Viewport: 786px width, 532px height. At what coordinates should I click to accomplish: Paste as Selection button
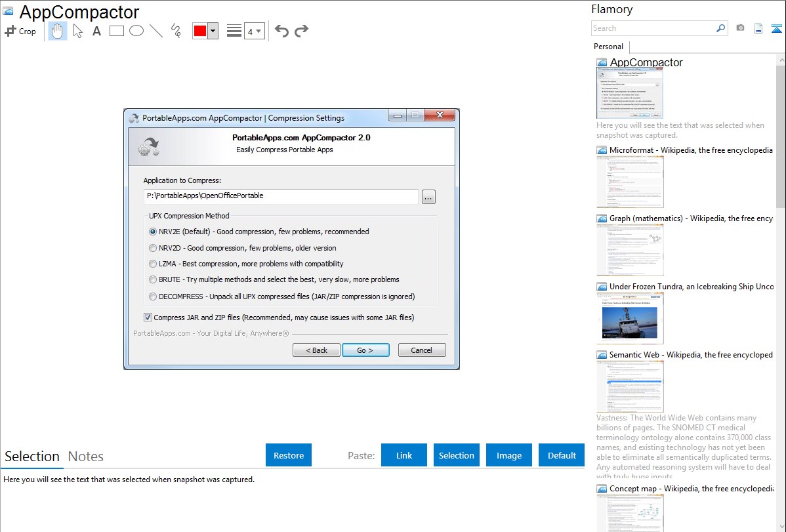[x=457, y=455]
